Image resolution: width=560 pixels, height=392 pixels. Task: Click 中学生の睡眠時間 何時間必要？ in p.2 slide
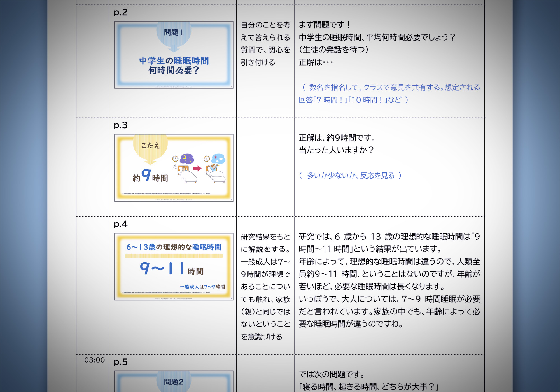coord(174,66)
